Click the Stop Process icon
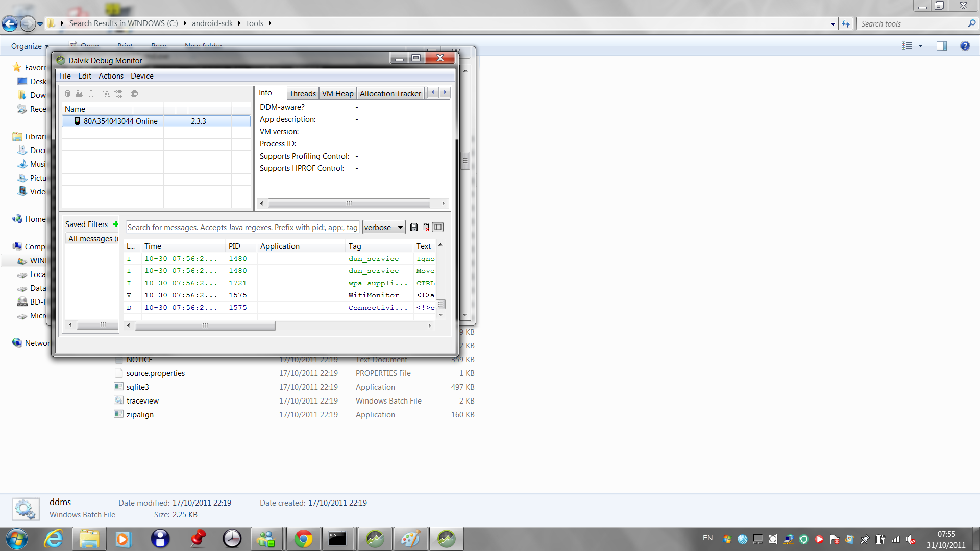 point(134,94)
